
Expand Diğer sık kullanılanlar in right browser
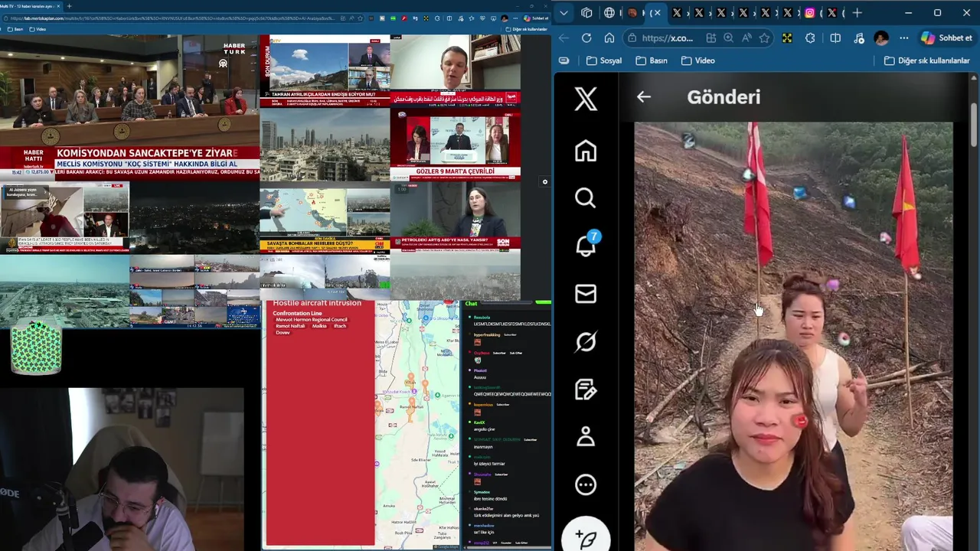point(927,60)
